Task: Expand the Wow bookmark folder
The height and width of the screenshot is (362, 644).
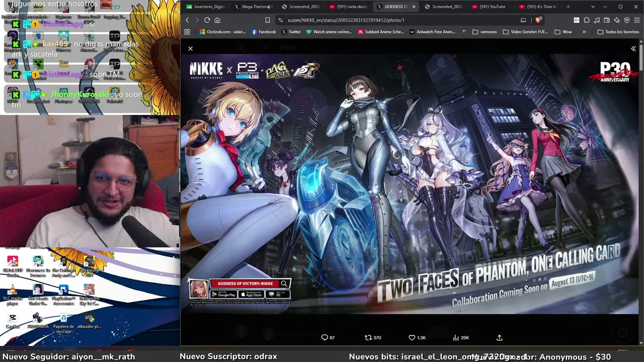Action: (x=563, y=32)
